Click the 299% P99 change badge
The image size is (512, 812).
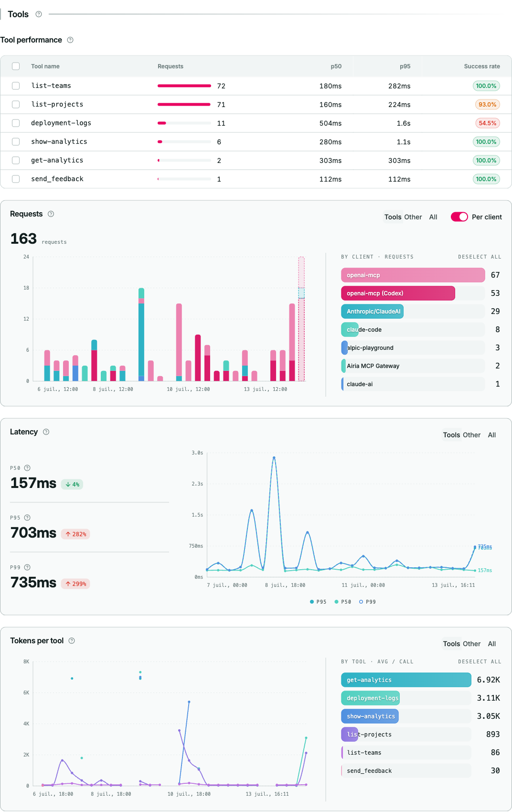click(x=75, y=584)
